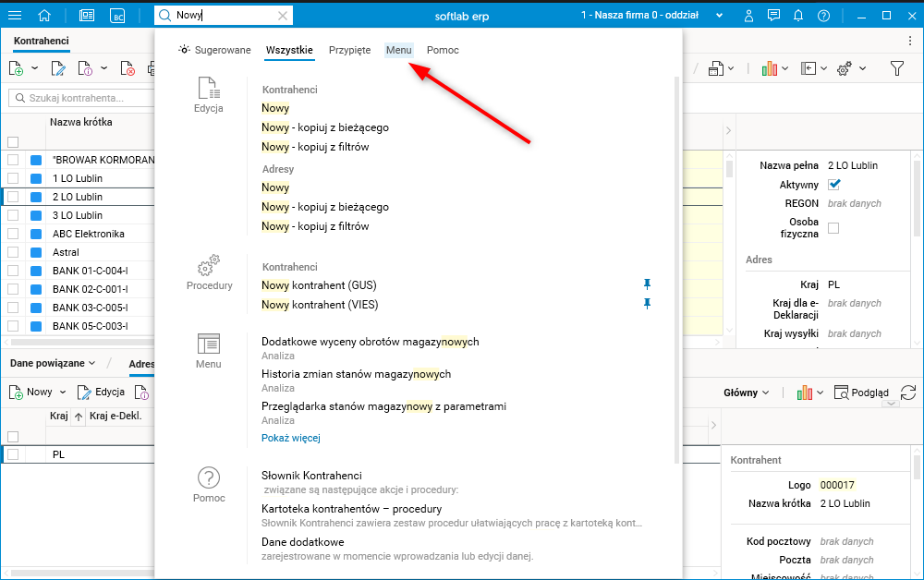Open the panel layout icon with arrow
This screenshot has height=580, width=924.
(808, 69)
